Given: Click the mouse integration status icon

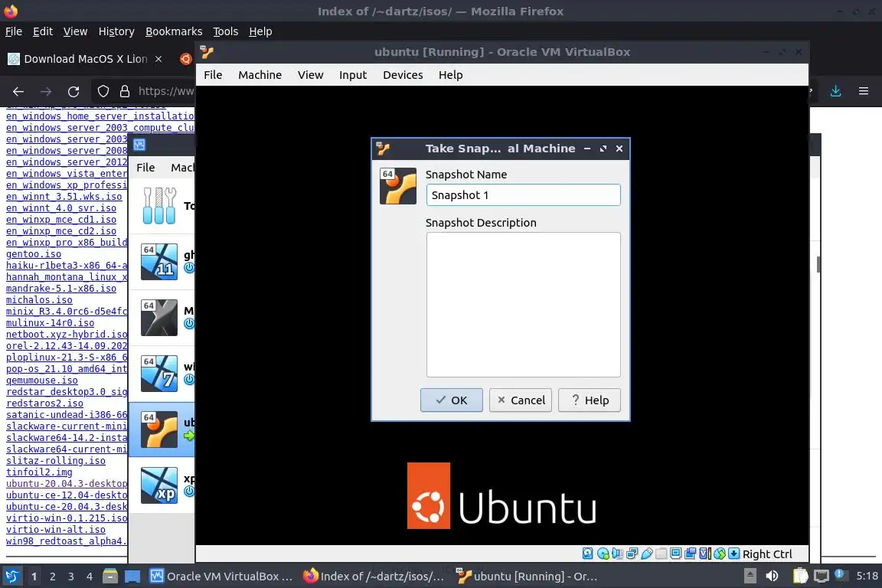Looking at the screenshot, I should tap(720, 554).
